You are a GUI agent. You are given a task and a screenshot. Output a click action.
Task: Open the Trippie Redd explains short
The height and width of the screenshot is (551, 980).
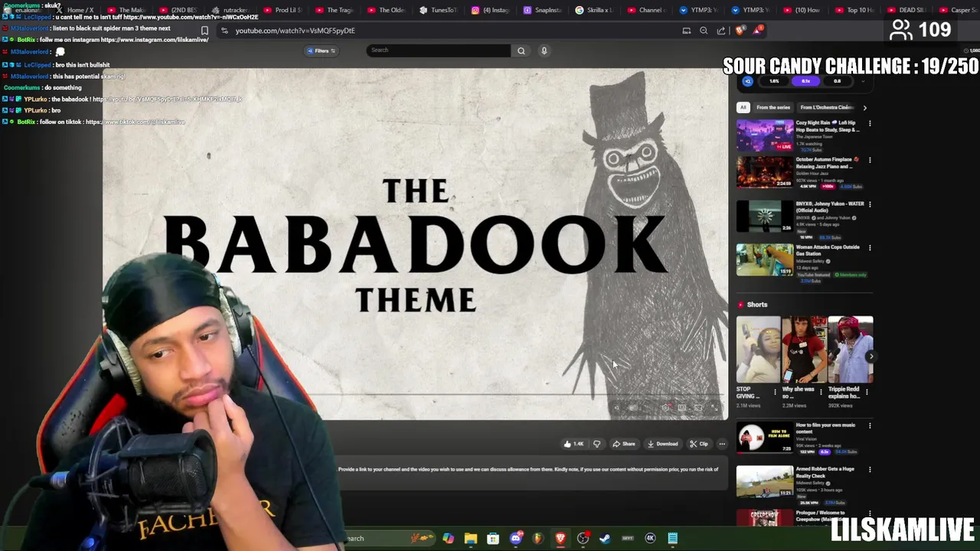pyautogui.click(x=850, y=349)
